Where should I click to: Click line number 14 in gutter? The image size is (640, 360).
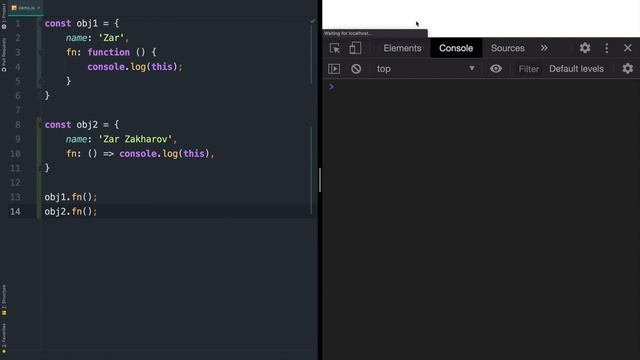point(15,211)
